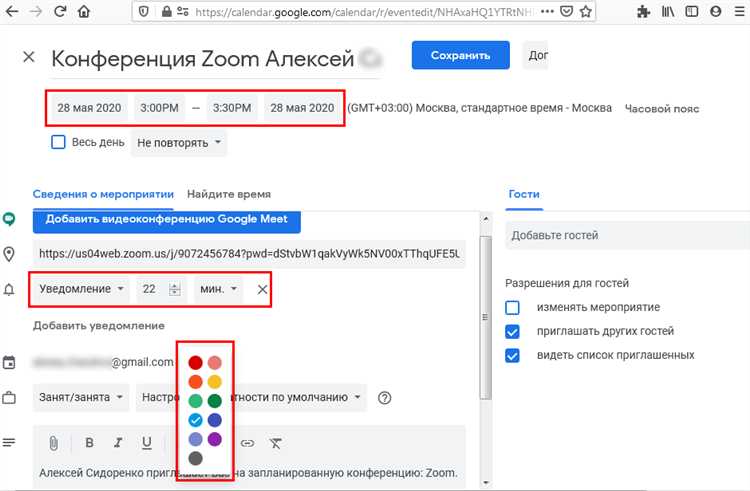Show site security padlock info
Image resolution: width=750 pixels, height=491 pixels.
pos(166,11)
